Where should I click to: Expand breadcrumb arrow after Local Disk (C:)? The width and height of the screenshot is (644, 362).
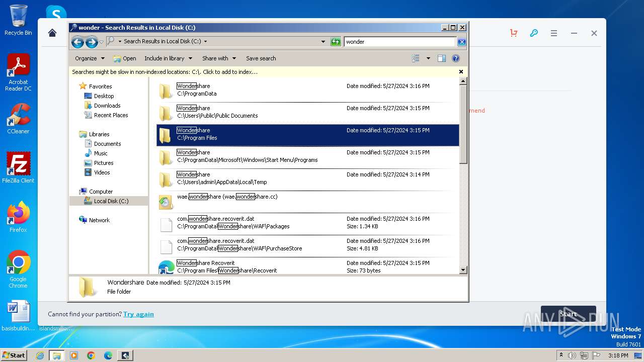205,42
